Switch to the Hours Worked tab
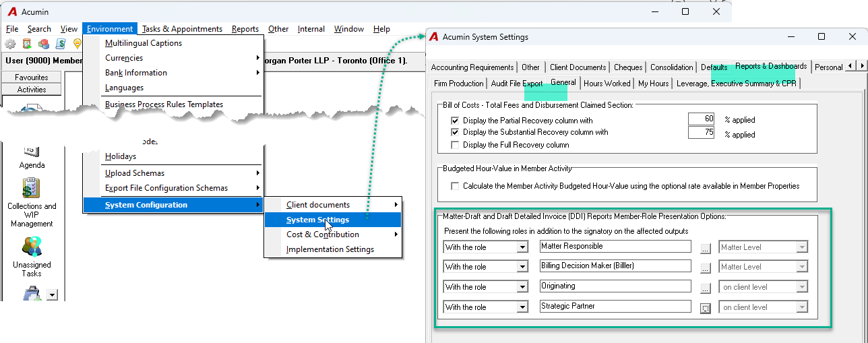868x343 pixels. coord(607,84)
